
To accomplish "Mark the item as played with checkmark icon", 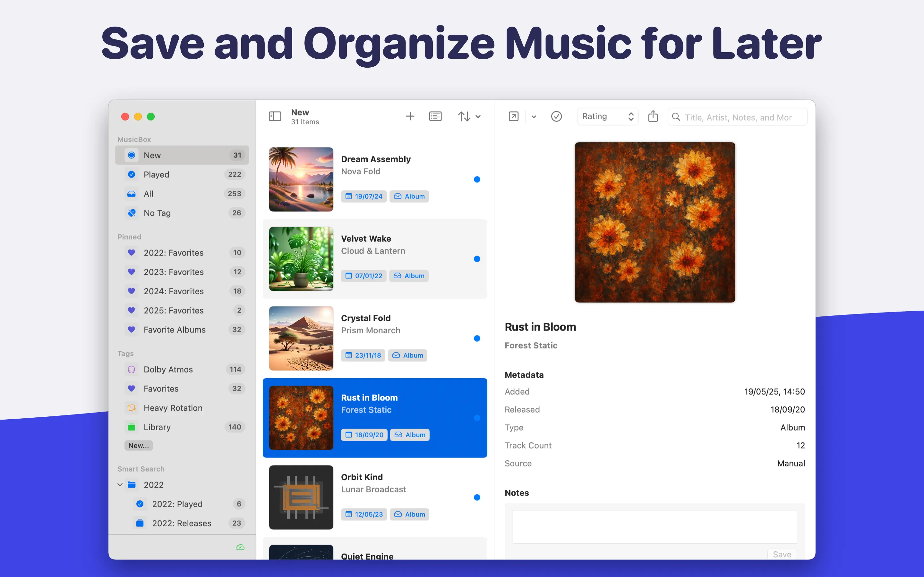I will click(556, 116).
